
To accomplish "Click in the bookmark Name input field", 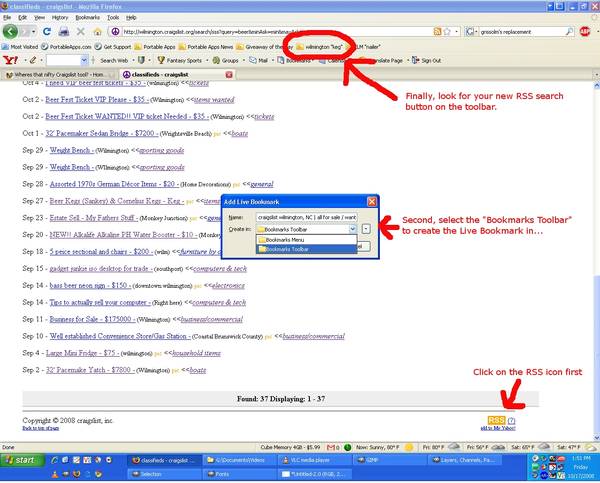I will 307,217.
